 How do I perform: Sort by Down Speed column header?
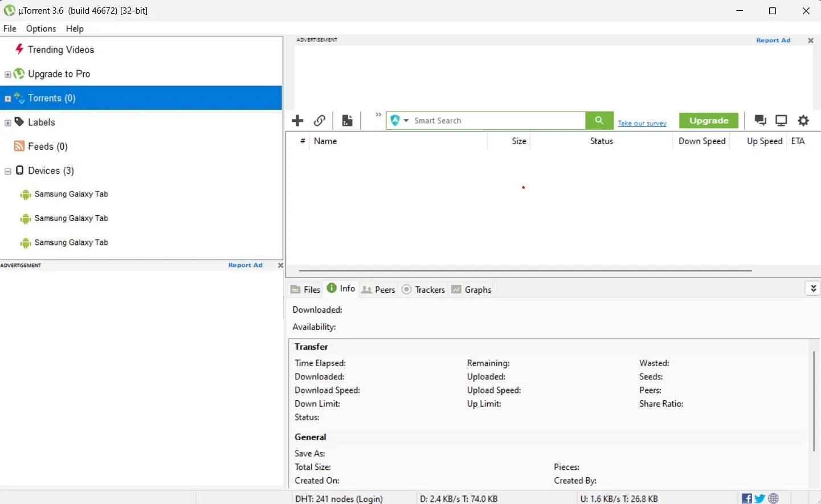coord(701,141)
